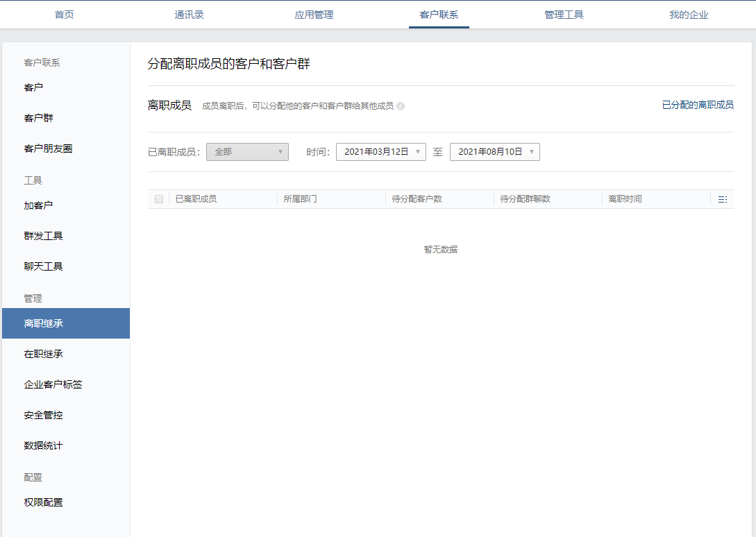The image size is (756, 537).
Task: Select 客户朋友圈 in the sidebar
Action: point(48,148)
